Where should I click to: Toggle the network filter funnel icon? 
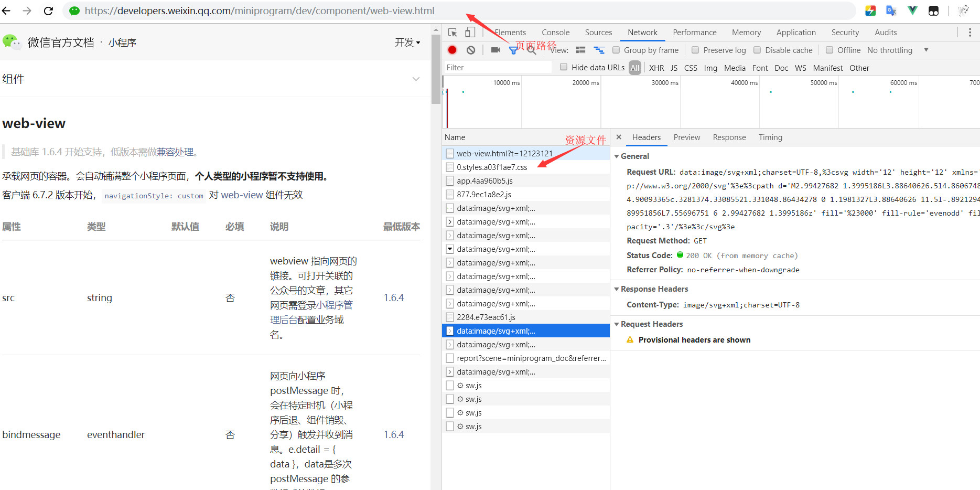(x=513, y=50)
